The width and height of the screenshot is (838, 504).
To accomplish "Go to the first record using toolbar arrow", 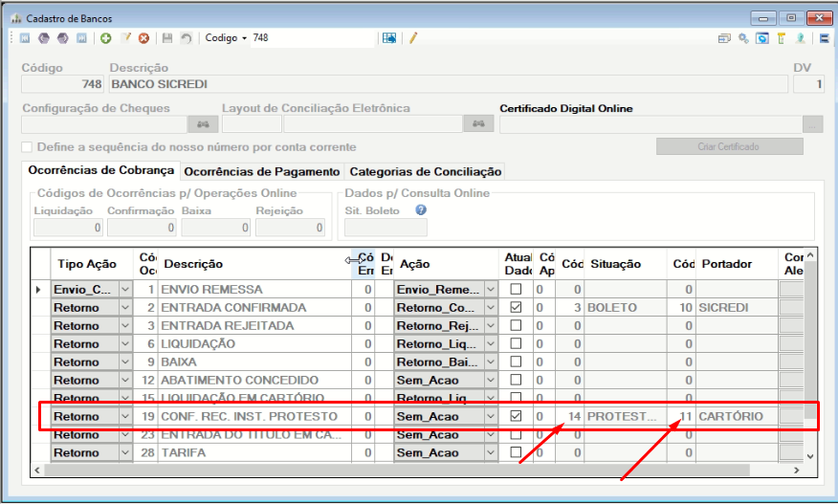I will (x=25, y=38).
